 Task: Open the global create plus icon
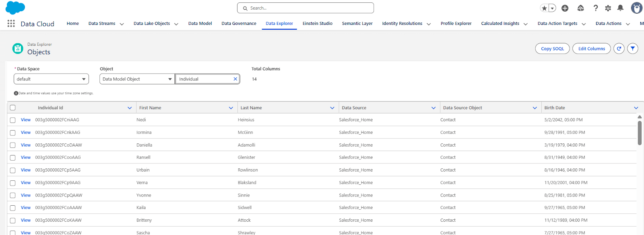565,8
